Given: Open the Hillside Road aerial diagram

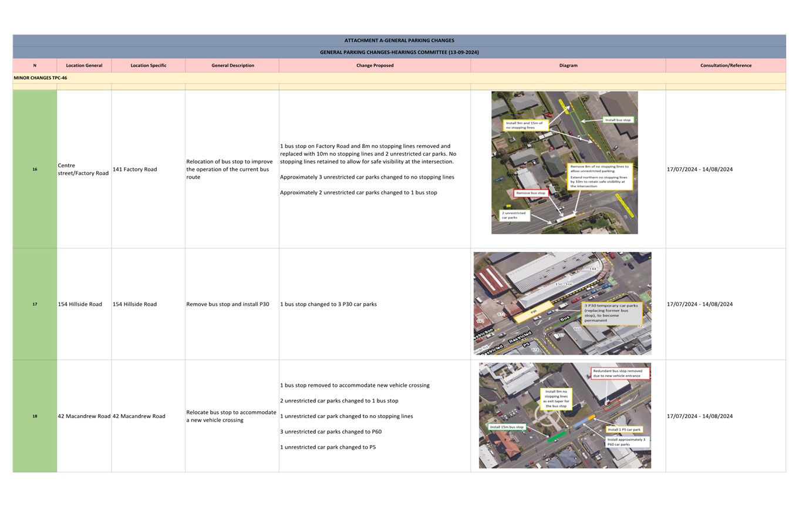Looking at the screenshot, I should (x=562, y=304).
